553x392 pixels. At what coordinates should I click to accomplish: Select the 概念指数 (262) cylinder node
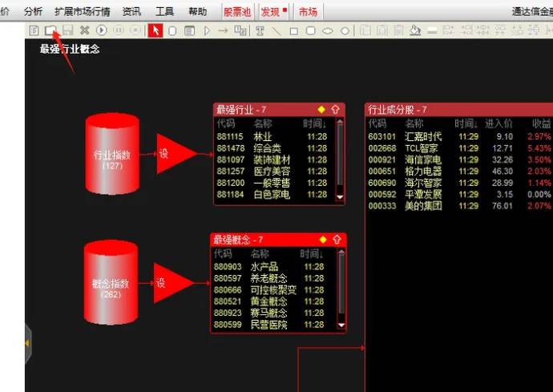click(111, 282)
